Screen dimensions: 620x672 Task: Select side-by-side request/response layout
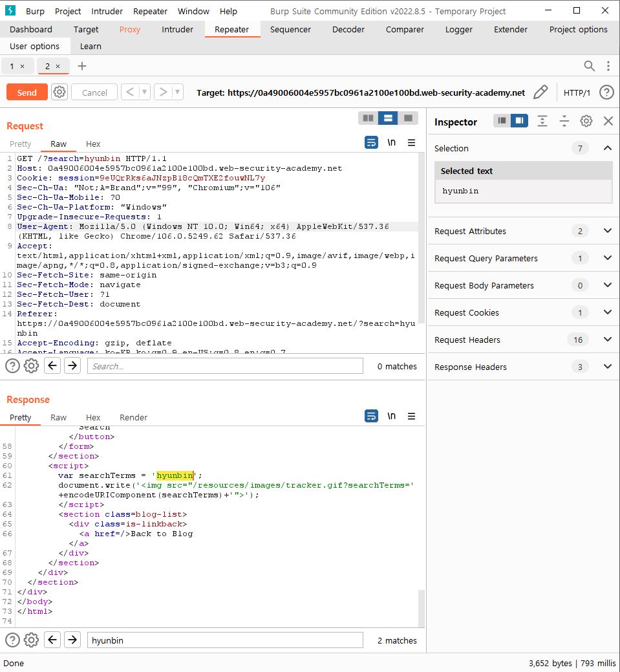coord(368,118)
